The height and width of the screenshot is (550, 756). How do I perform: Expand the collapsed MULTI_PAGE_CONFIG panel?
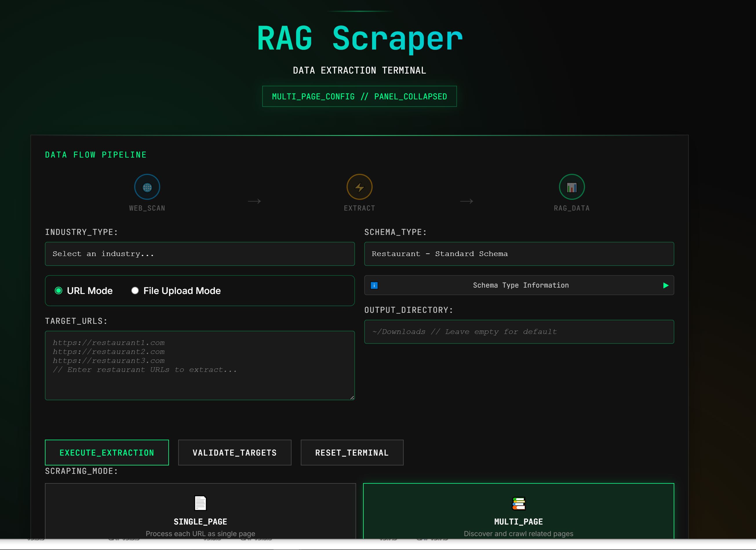click(359, 97)
